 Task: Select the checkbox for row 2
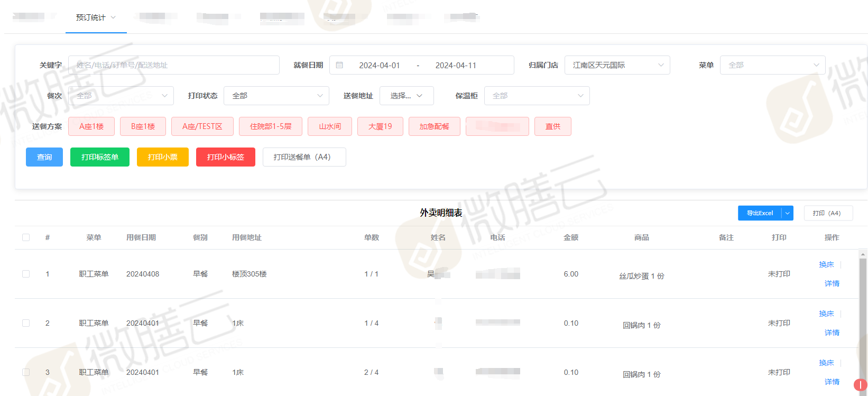point(26,323)
